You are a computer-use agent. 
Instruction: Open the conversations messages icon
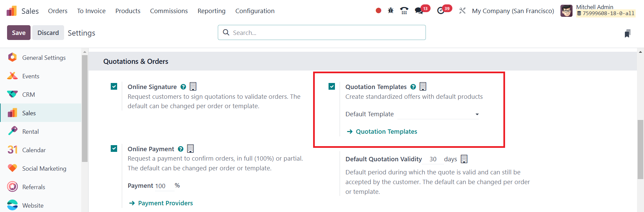click(x=419, y=11)
